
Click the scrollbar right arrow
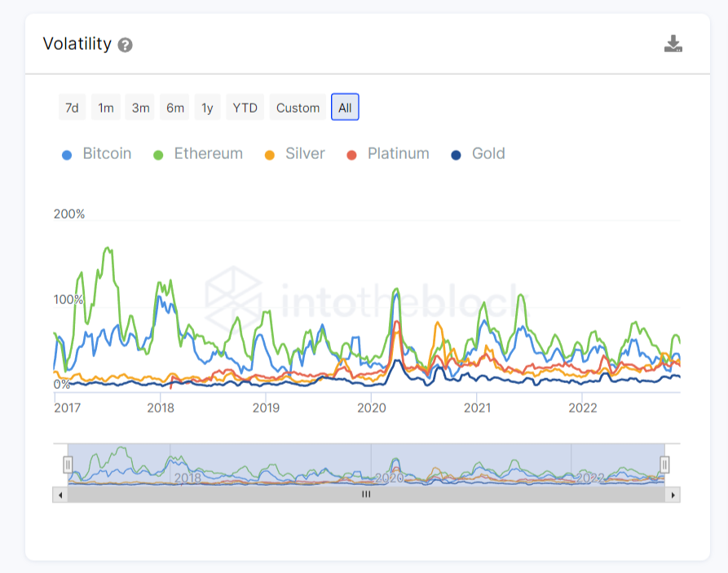point(673,494)
